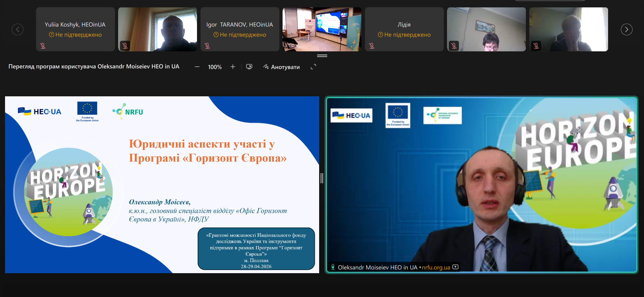Click divider handle between slide and speaker video

pos(322,178)
